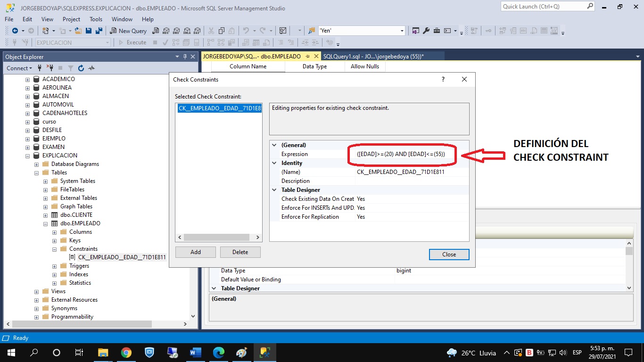This screenshot has width=644, height=362.
Task: Click the Description property value field
Action: click(412, 181)
